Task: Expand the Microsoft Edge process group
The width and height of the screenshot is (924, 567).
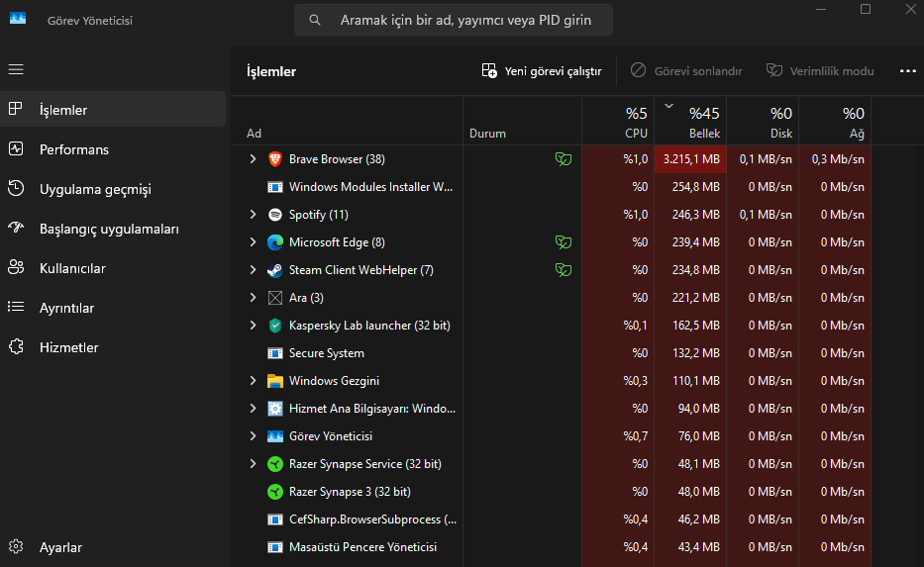Action: (253, 242)
